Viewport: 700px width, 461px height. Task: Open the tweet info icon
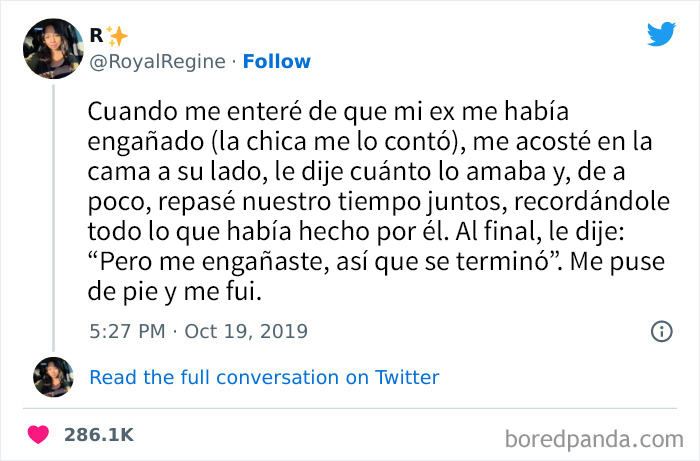click(661, 331)
